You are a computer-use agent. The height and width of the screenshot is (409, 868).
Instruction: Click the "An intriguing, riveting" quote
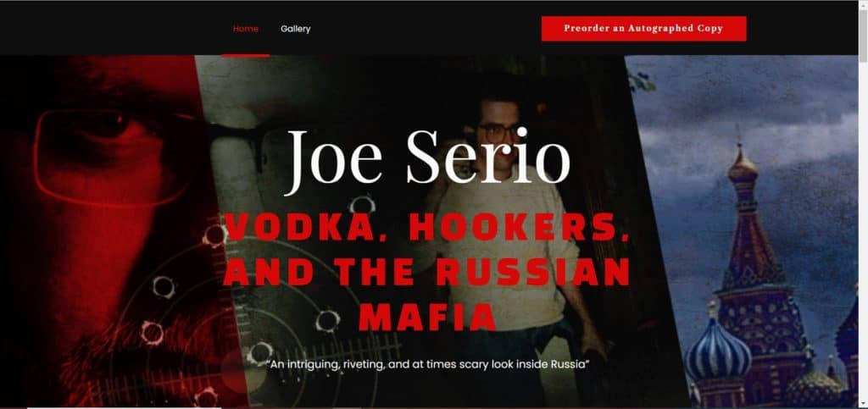point(427,365)
